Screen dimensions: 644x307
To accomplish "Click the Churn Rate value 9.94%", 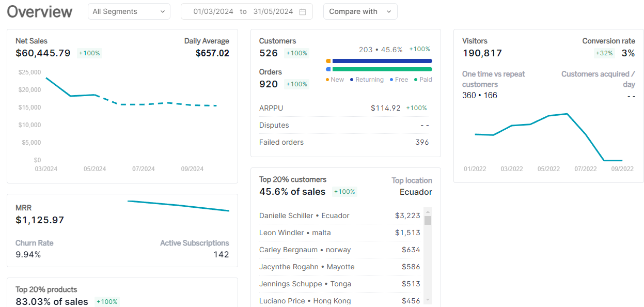I will (28, 254).
